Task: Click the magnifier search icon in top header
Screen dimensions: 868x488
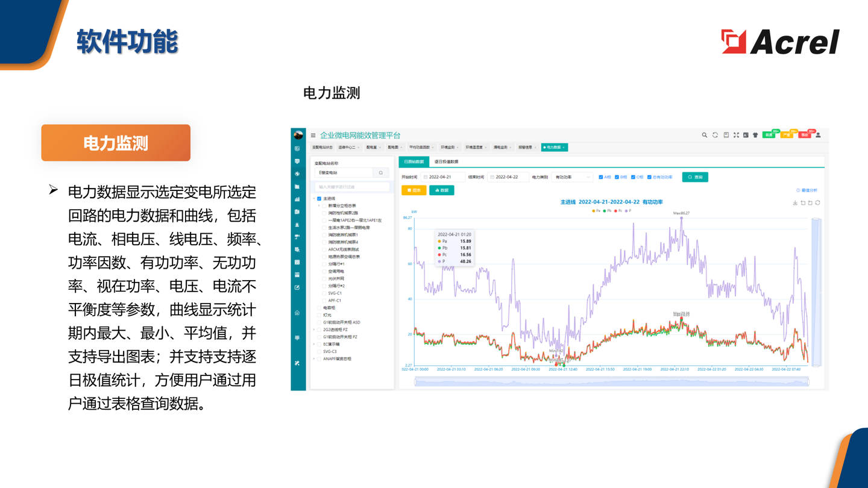Action: (x=705, y=135)
